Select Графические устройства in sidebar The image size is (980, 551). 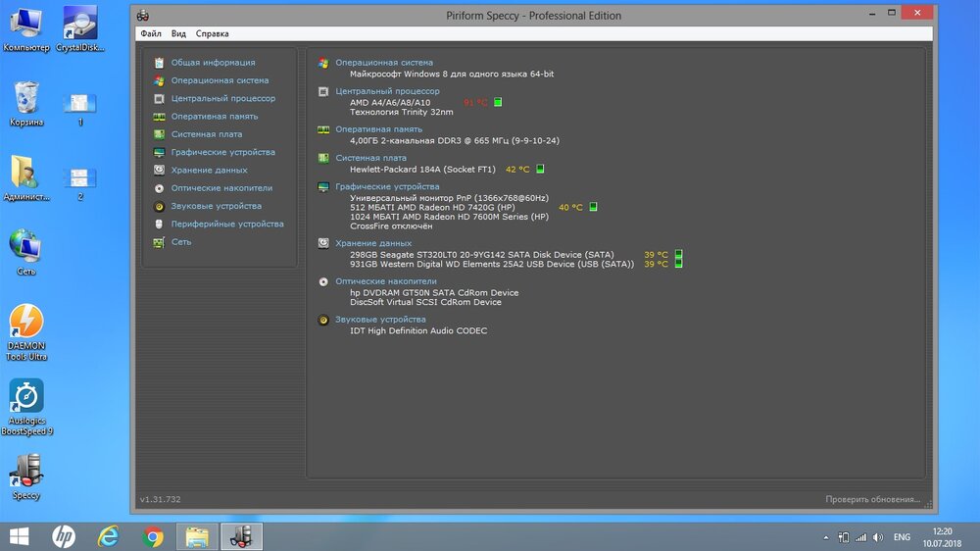tap(222, 152)
